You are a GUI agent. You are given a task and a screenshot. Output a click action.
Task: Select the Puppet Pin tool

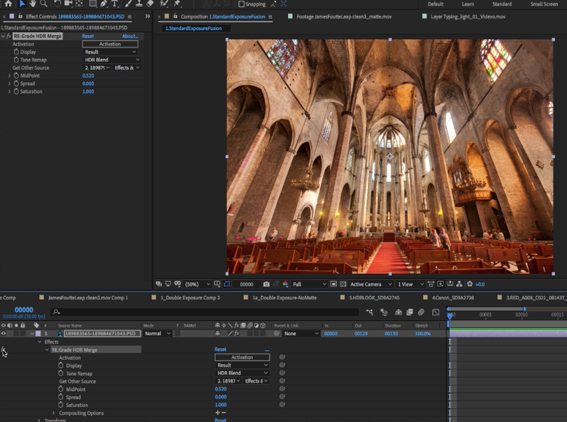point(177,4)
